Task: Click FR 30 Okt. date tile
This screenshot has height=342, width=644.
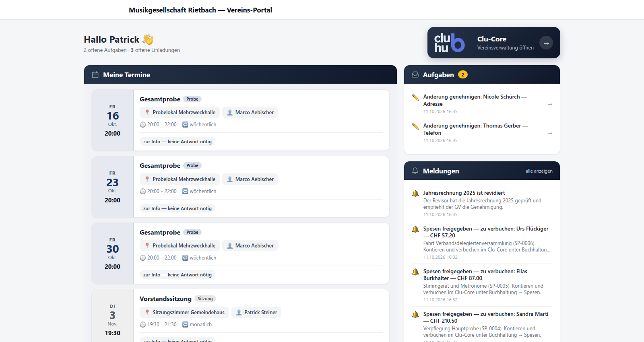Action: (x=113, y=253)
